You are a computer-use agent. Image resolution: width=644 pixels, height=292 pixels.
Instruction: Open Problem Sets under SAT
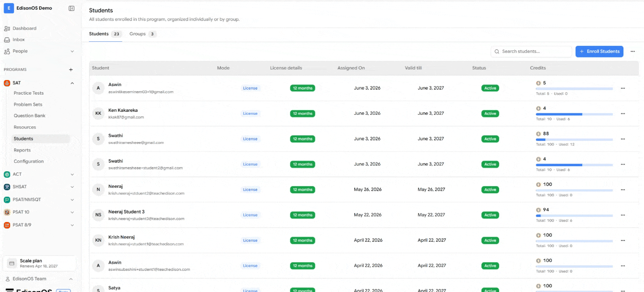coord(28,104)
